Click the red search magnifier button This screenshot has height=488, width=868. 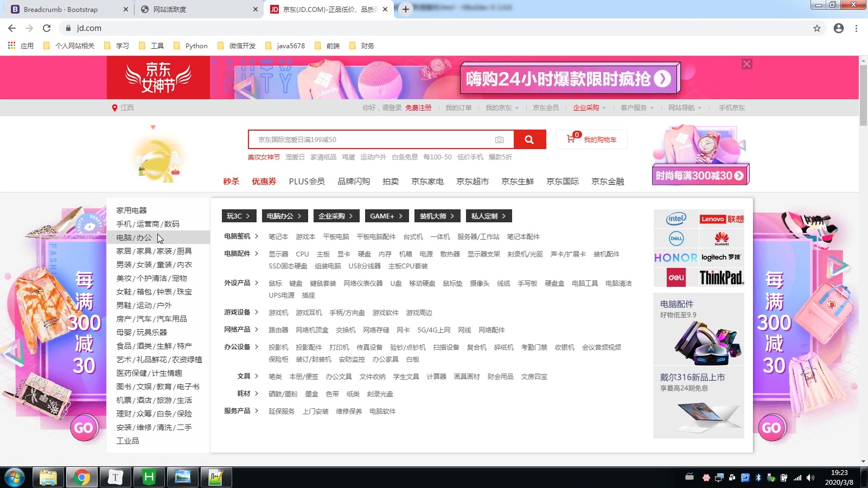tap(529, 139)
